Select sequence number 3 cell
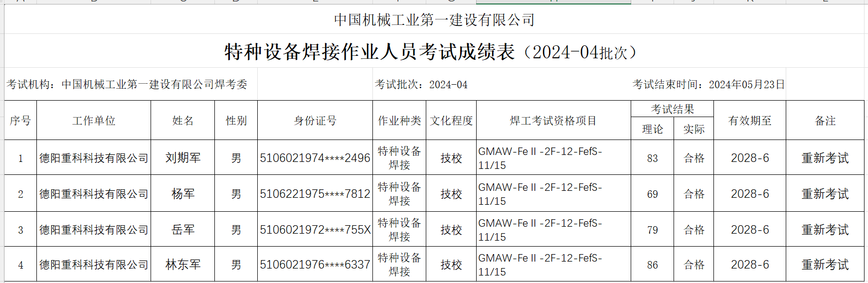This screenshot has width=868, height=283. pyautogui.click(x=20, y=229)
